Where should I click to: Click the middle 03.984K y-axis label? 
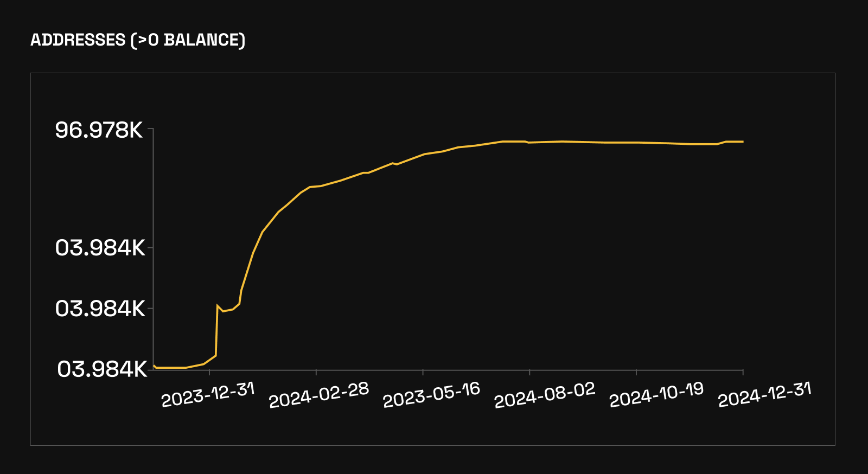click(x=100, y=309)
